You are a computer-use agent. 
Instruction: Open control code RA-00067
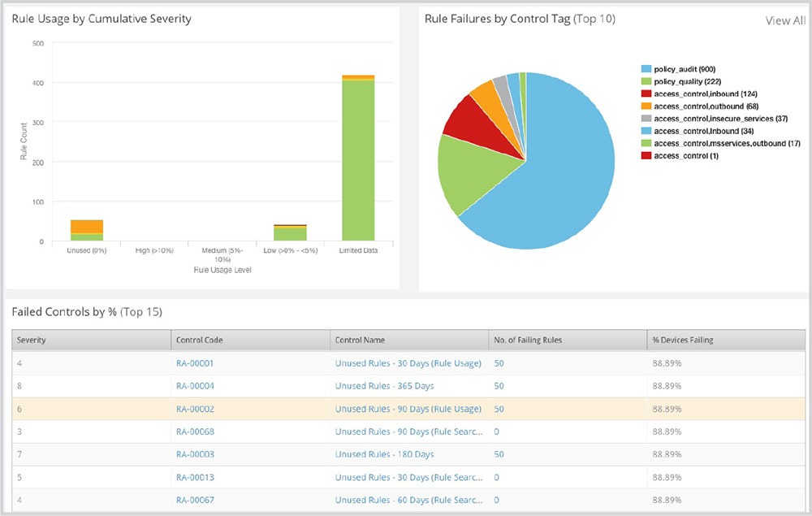click(195, 500)
